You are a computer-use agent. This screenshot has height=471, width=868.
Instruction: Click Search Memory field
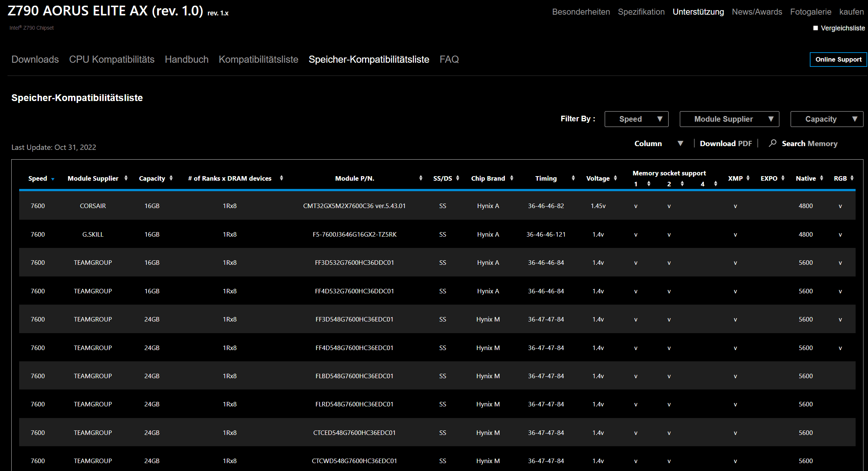pos(810,143)
